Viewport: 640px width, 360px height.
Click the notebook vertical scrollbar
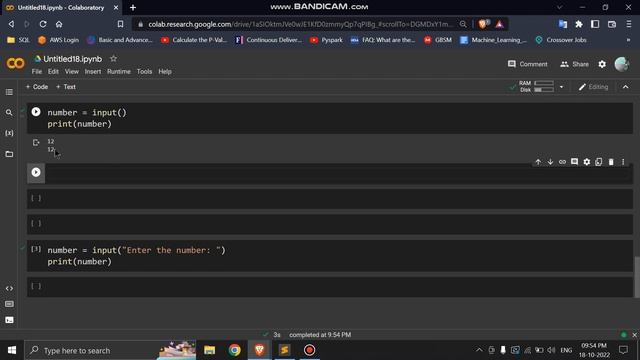[636, 278]
